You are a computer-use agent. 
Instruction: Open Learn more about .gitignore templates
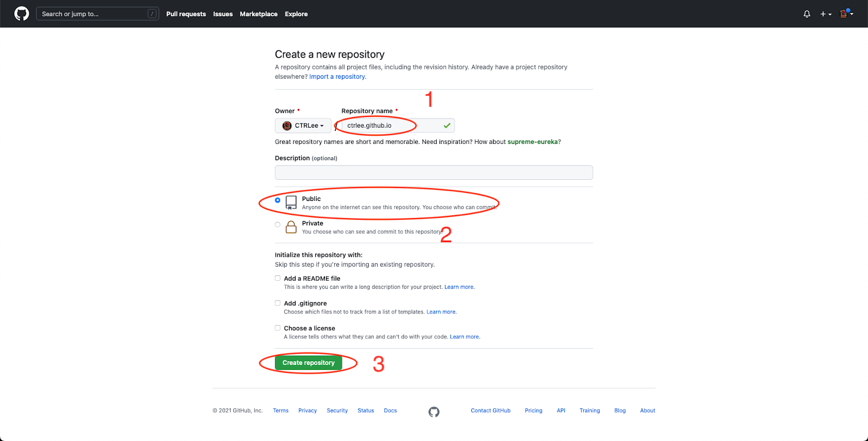click(442, 312)
